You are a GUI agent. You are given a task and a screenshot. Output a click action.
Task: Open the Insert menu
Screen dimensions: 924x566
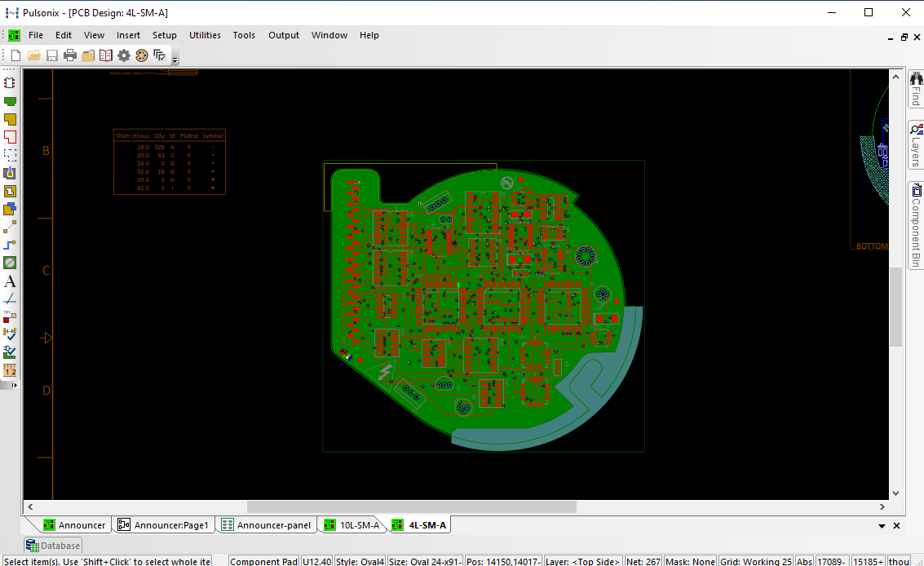129,35
